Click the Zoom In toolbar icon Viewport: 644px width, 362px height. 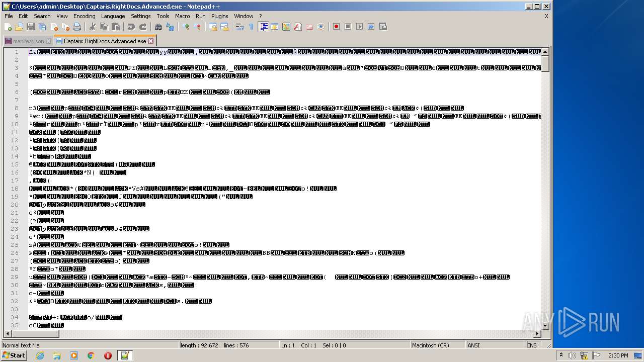(x=185, y=27)
